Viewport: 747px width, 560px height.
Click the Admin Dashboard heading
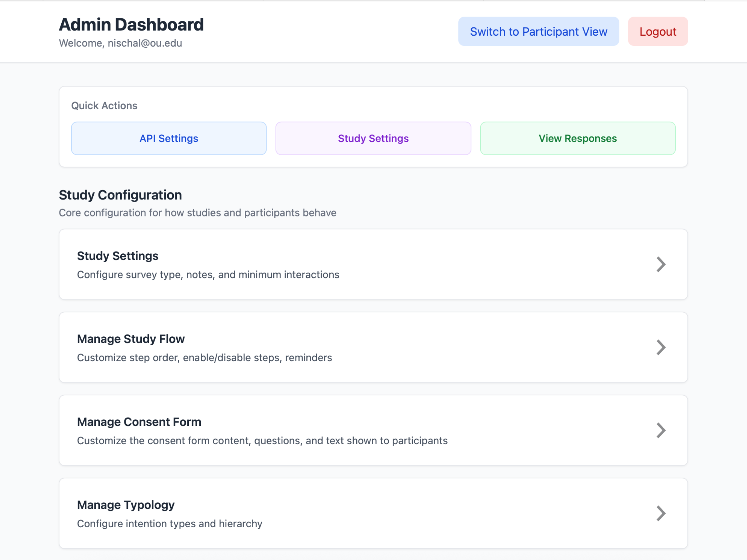(131, 25)
